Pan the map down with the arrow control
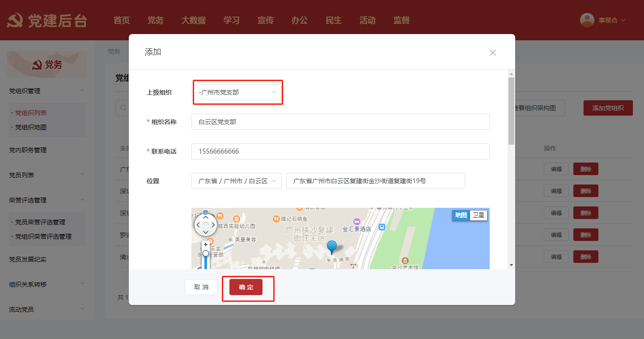This screenshot has height=339, width=644. pyautogui.click(x=205, y=232)
